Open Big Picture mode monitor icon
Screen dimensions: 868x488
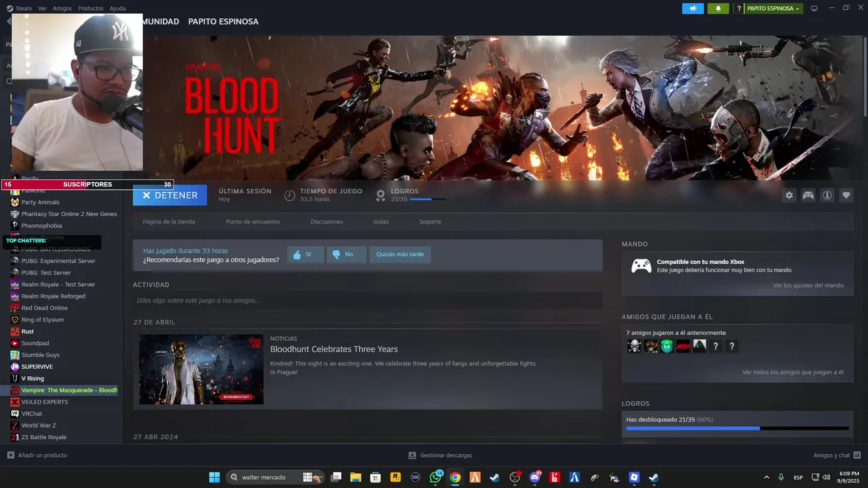point(814,8)
